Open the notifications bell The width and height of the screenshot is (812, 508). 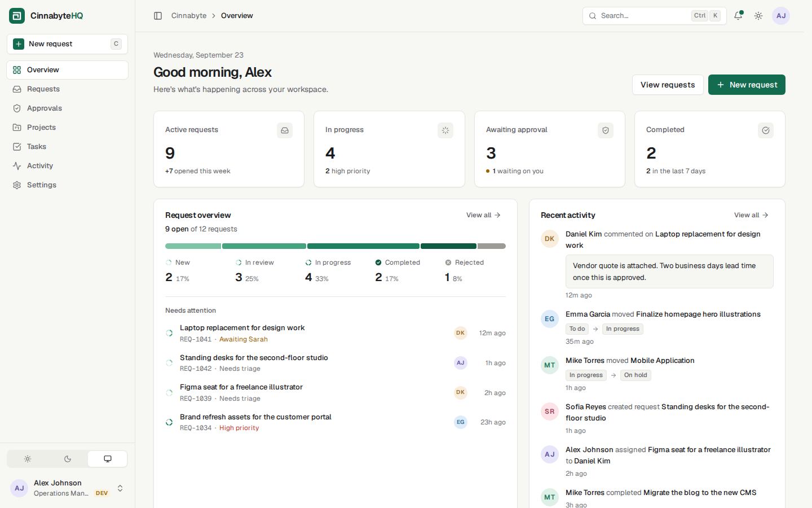[x=738, y=16]
